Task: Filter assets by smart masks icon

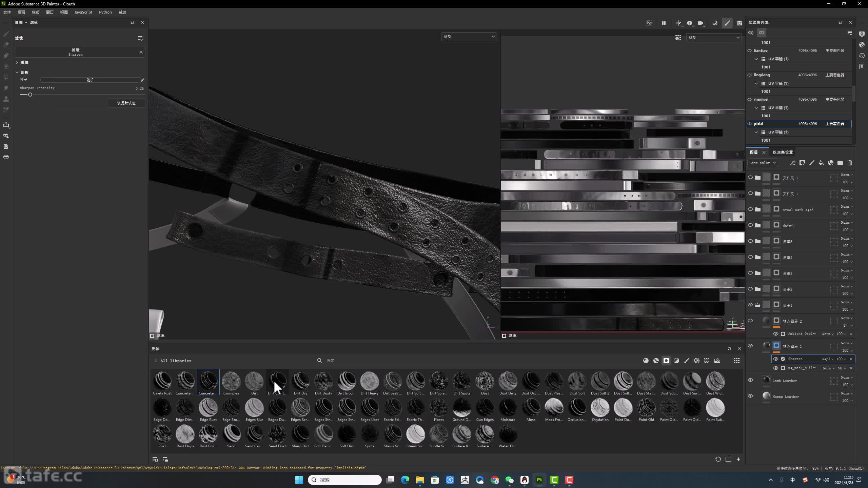Action: (x=666, y=361)
